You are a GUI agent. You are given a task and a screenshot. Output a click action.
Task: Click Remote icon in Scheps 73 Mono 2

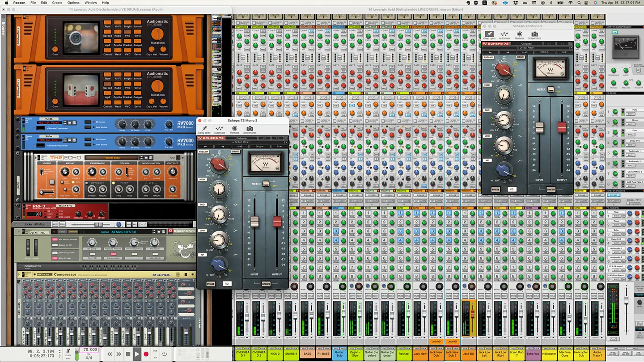pyautogui.click(x=519, y=34)
